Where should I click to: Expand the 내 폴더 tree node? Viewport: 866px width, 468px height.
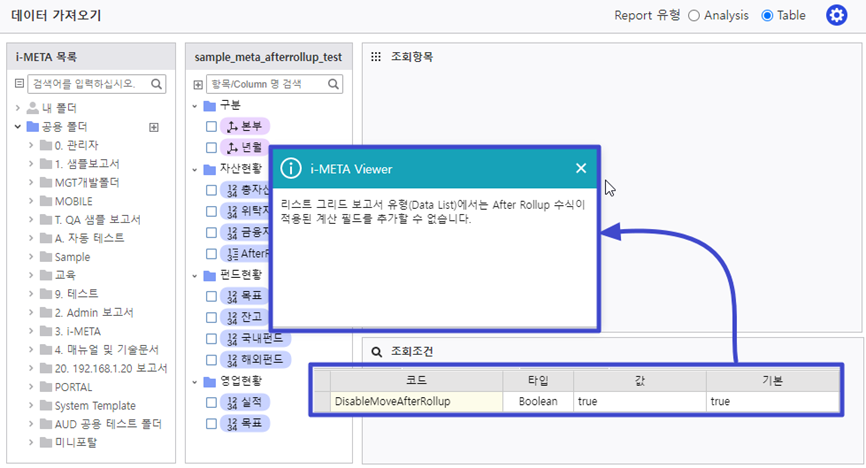click(19, 107)
